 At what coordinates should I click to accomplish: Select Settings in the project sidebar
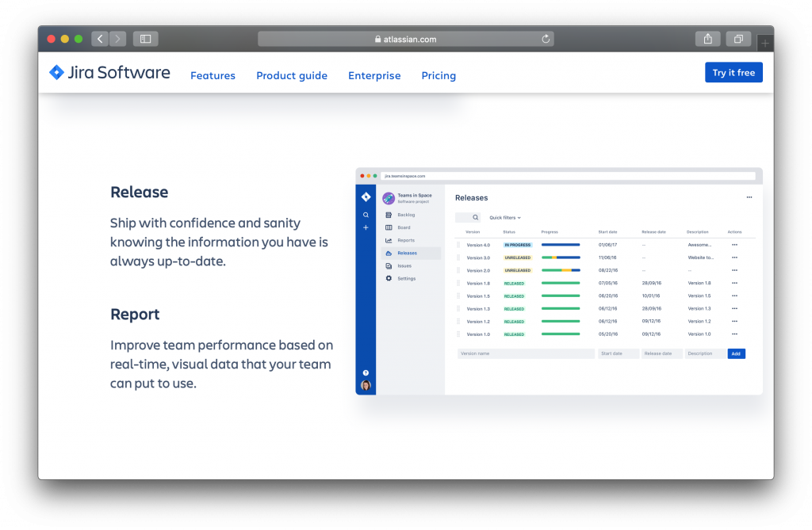[x=407, y=278]
